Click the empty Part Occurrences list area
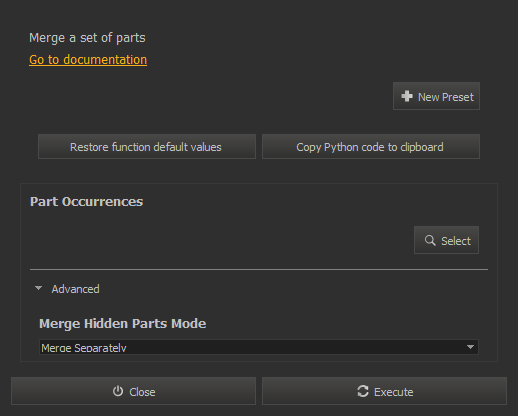Viewport: 518px width, 416px height. 220,240
